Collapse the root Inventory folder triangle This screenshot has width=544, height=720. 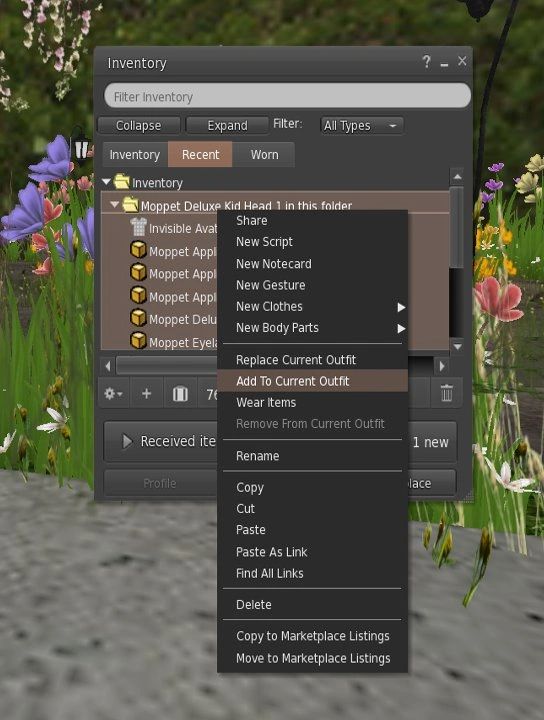(106, 182)
